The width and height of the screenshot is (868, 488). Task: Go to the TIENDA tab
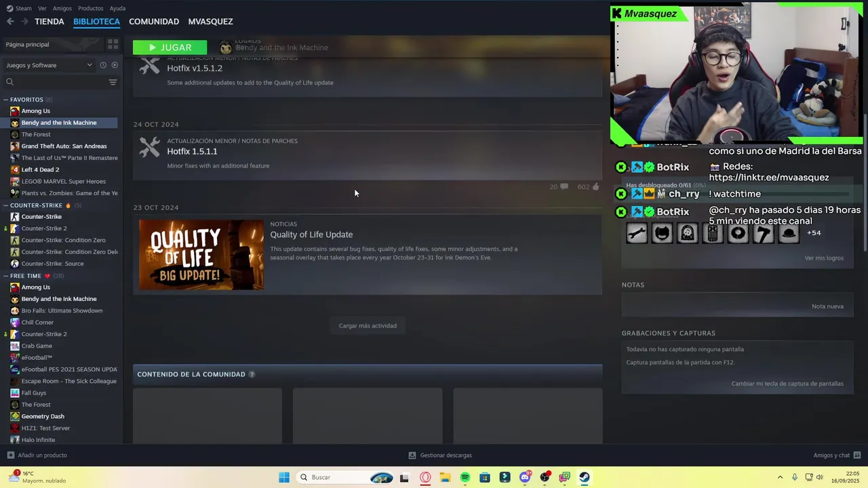coord(50,22)
